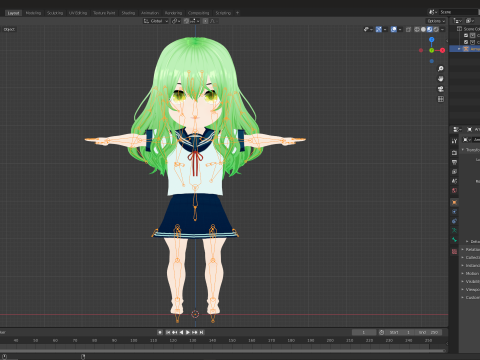Image resolution: width=480 pixels, height=360 pixels.
Task: Collapse the Transform panel
Action: point(463,150)
